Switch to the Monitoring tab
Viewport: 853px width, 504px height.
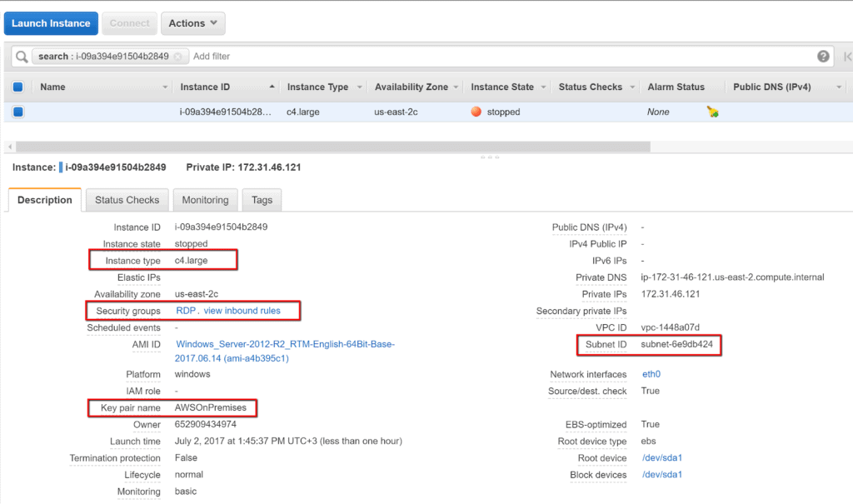coord(205,200)
